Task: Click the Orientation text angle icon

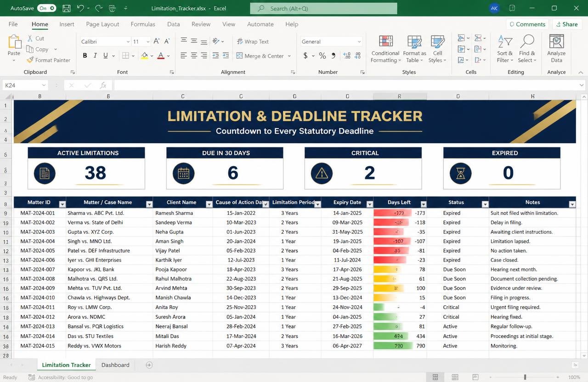Action: tap(216, 41)
